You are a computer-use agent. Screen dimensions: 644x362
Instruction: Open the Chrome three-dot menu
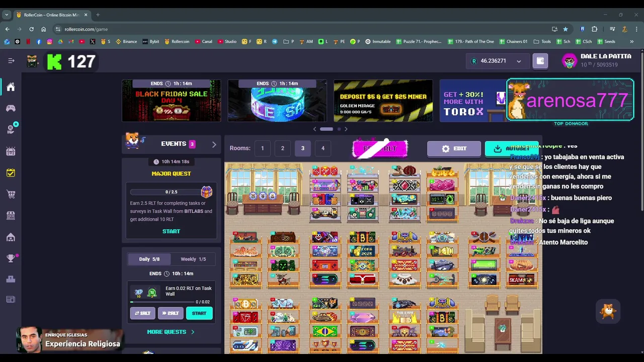[x=636, y=29]
